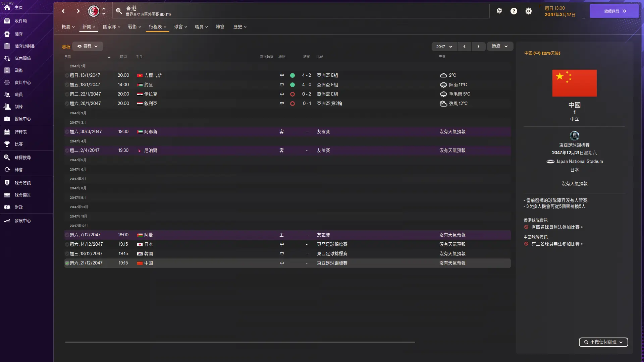This screenshot has height=362, width=644.
Task: Go to previous year with left chevron
Action: tap(465, 47)
